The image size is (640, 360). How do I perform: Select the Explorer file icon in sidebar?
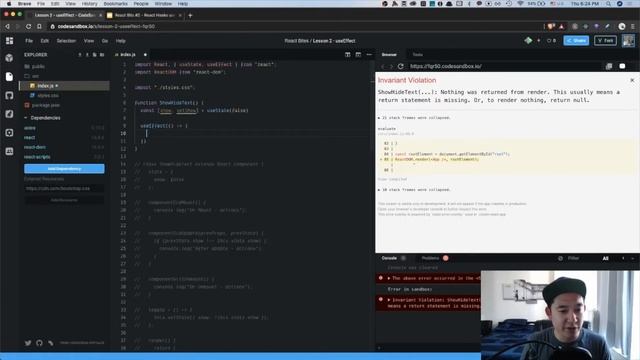(9, 77)
